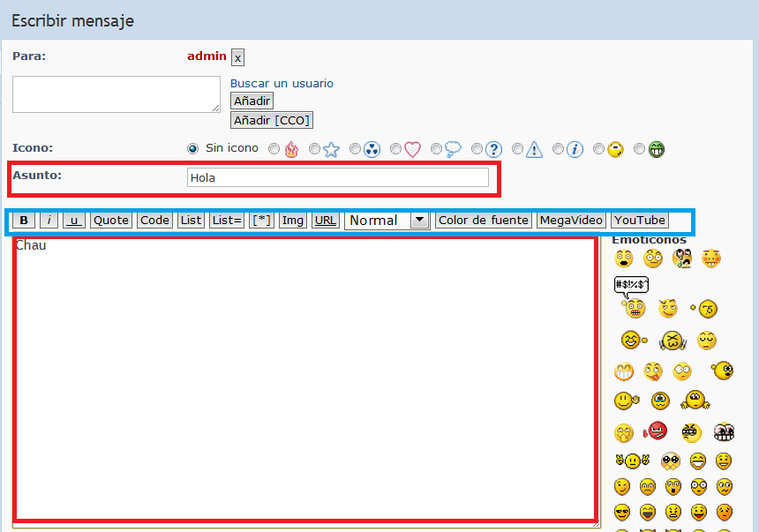Click the 'Añadir [CCO]' button
759x532 pixels.
point(272,120)
